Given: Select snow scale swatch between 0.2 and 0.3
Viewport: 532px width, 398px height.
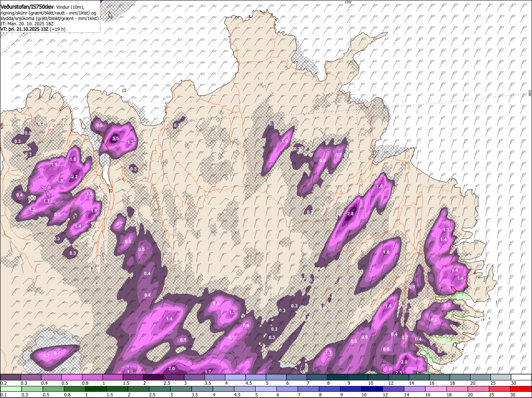Looking at the screenshot, I should pyautogui.click(x=10, y=377).
